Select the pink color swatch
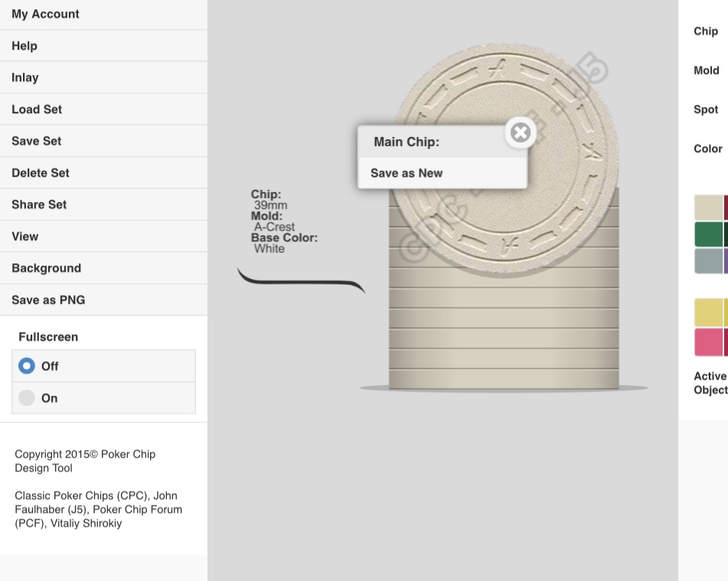The height and width of the screenshot is (581, 728). click(x=708, y=342)
